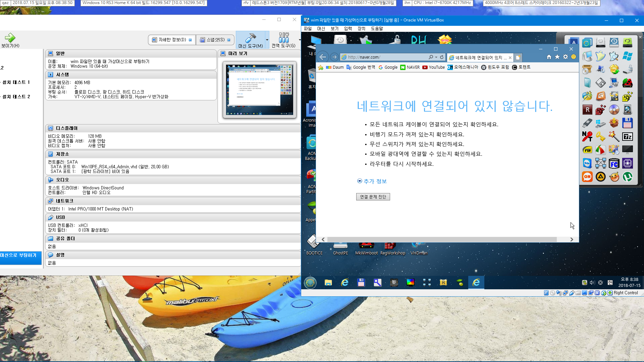The image size is (644, 362).
Task: Open the blue floppy disk save icon in panel
Action: (627, 123)
